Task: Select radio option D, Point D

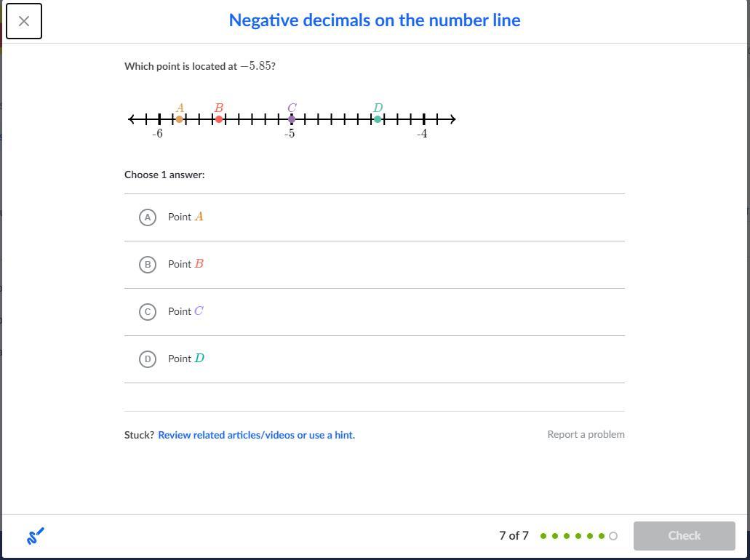Action: [x=148, y=359]
